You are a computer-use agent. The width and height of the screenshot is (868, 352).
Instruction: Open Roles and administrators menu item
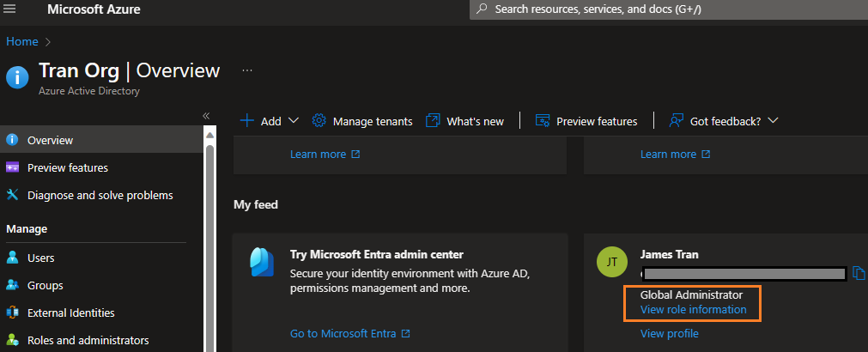pos(87,340)
